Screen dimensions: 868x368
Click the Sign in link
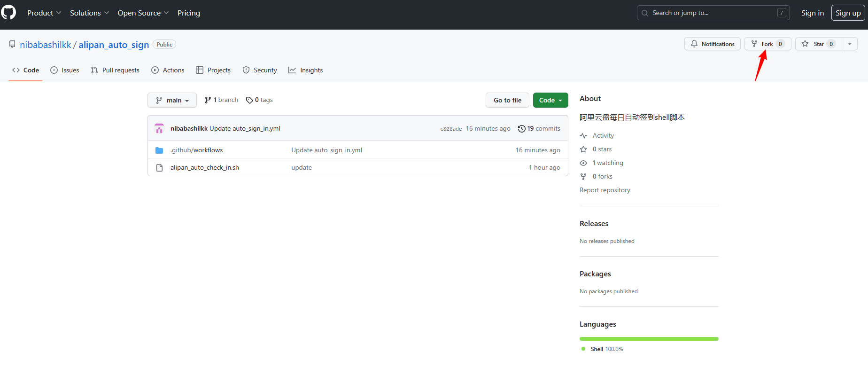coord(812,13)
